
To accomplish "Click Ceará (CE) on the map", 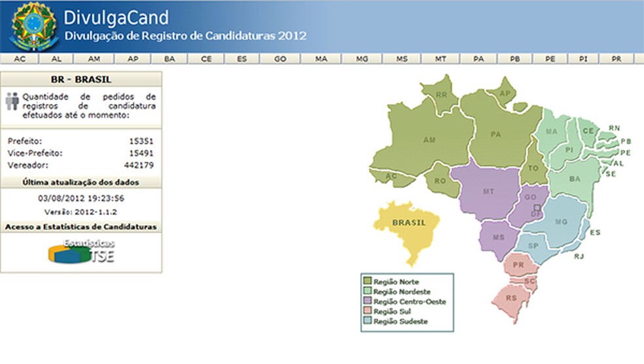I will (588, 131).
